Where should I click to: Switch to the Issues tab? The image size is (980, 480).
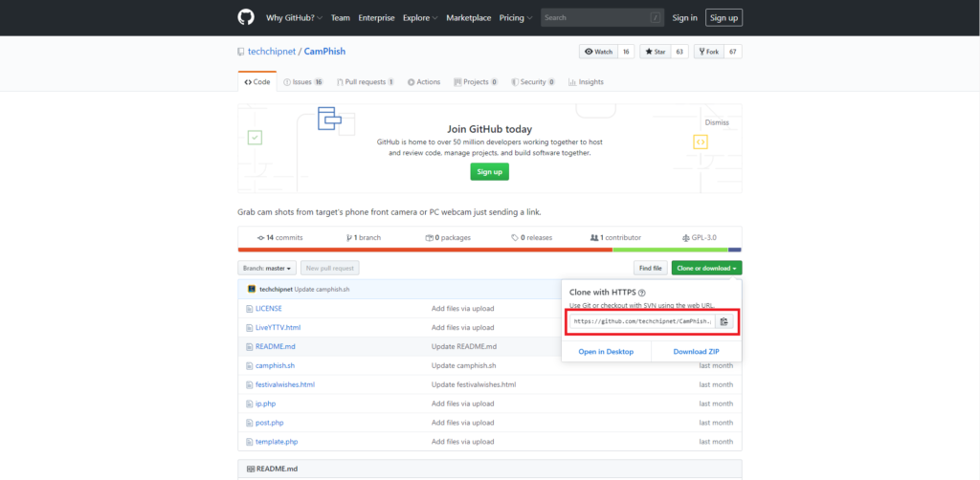[x=303, y=82]
